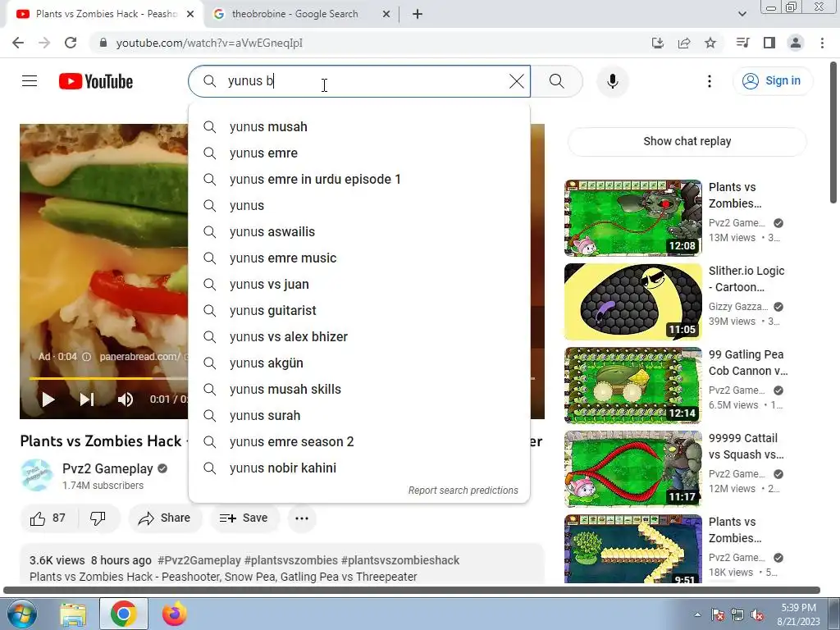Screen dimensions: 840x630
Task: Pick suggestion "yunus emre season 2"
Action: pyautogui.click(x=359, y=442)
